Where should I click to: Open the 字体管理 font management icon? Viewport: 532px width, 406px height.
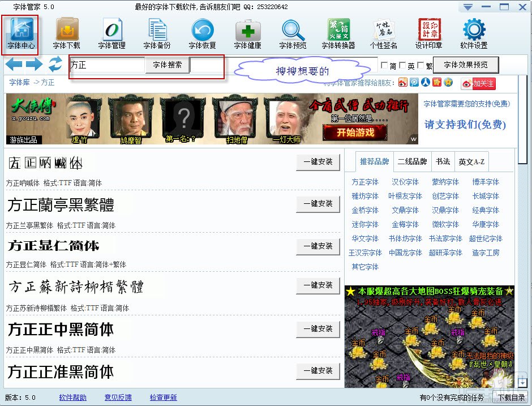(x=112, y=30)
